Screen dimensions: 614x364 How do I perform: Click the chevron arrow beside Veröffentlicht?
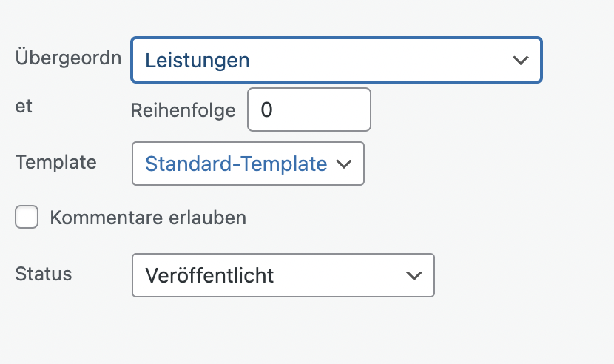pyautogui.click(x=414, y=275)
